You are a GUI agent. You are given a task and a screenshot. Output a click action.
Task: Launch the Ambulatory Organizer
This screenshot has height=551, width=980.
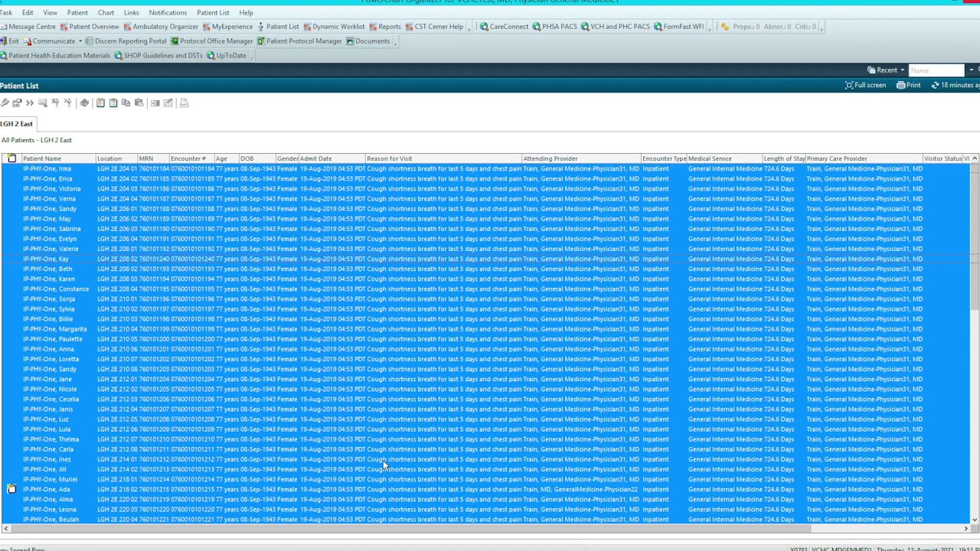pyautogui.click(x=161, y=27)
